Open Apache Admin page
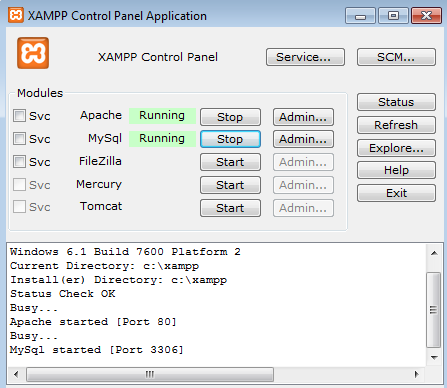 pyautogui.click(x=303, y=117)
